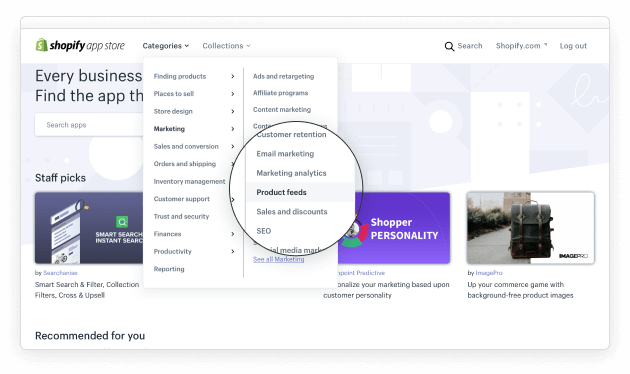The width and height of the screenshot is (630, 374).
Task: Expand the Productivity category chevron
Action: (x=233, y=251)
